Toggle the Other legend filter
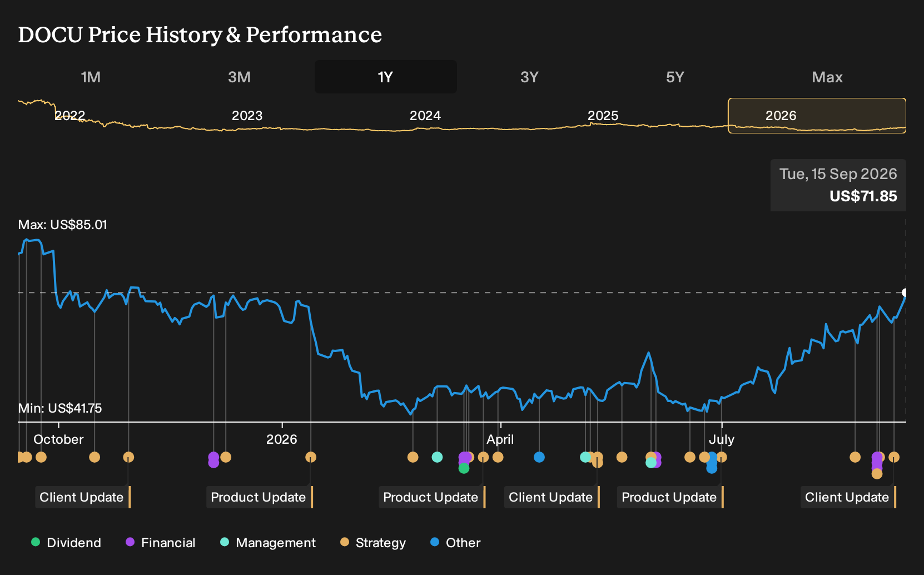924x575 pixels. [x=455, y=543]
